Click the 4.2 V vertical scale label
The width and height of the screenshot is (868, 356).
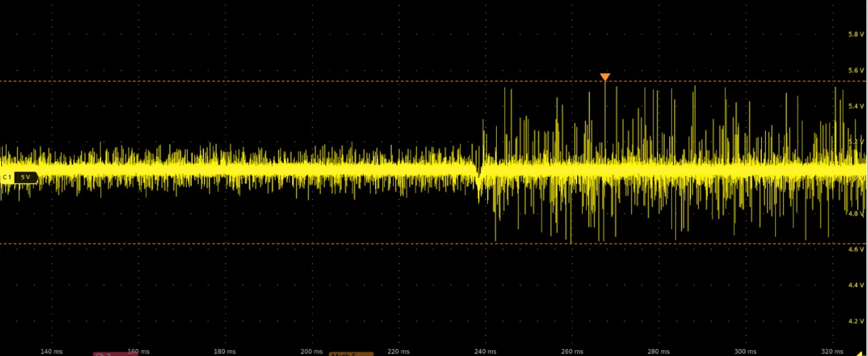tap(856, 321)
